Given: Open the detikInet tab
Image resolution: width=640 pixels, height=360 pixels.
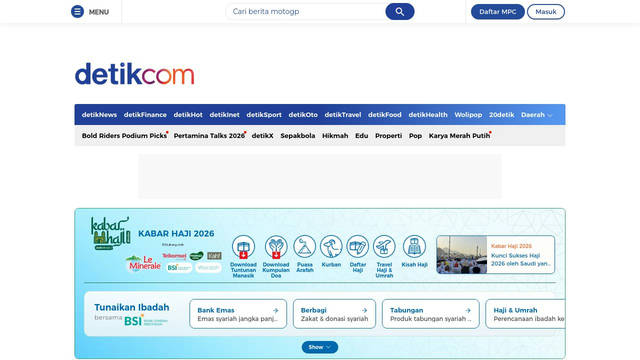Looking at the screenshot, I should [224, 115].
